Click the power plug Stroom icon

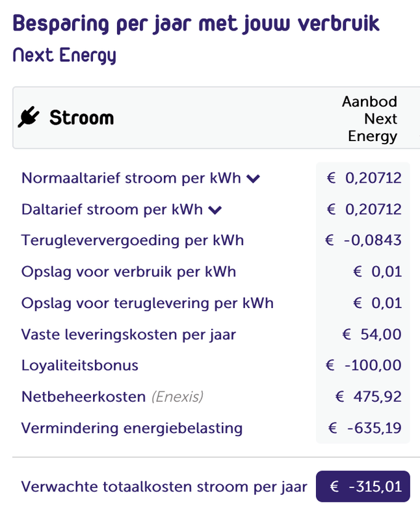29,118
